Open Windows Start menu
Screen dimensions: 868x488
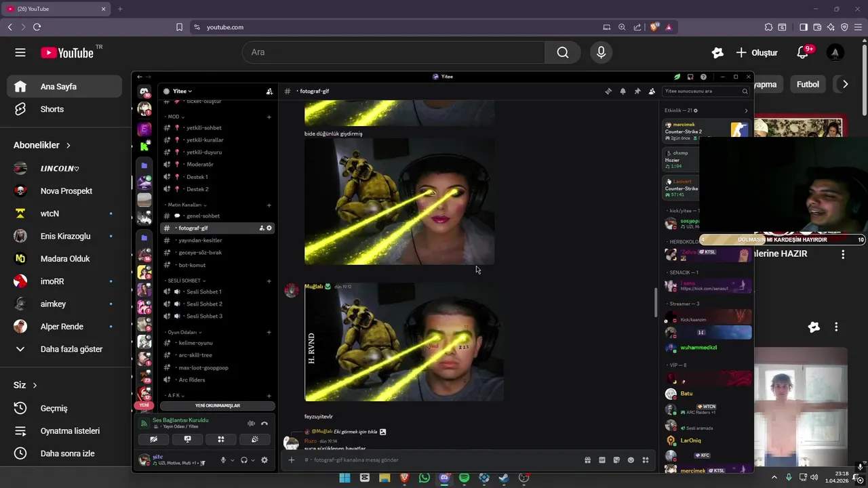(x=344, y=478)
